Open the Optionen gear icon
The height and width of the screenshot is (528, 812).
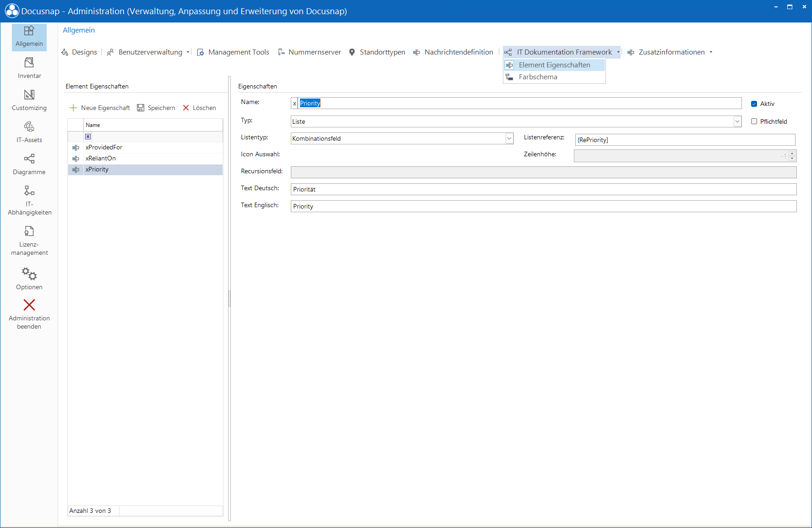point(29,274)
